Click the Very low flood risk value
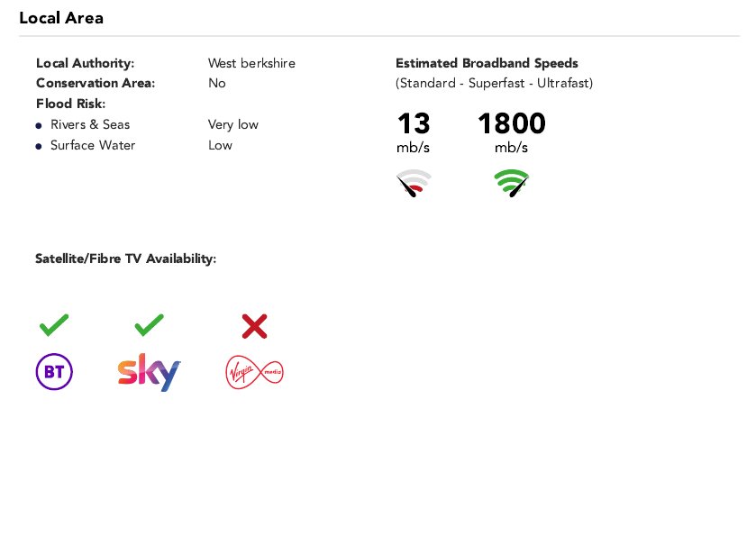Image resolution: width=756 pixels, height=554 pixels. [x=233, y=124]
